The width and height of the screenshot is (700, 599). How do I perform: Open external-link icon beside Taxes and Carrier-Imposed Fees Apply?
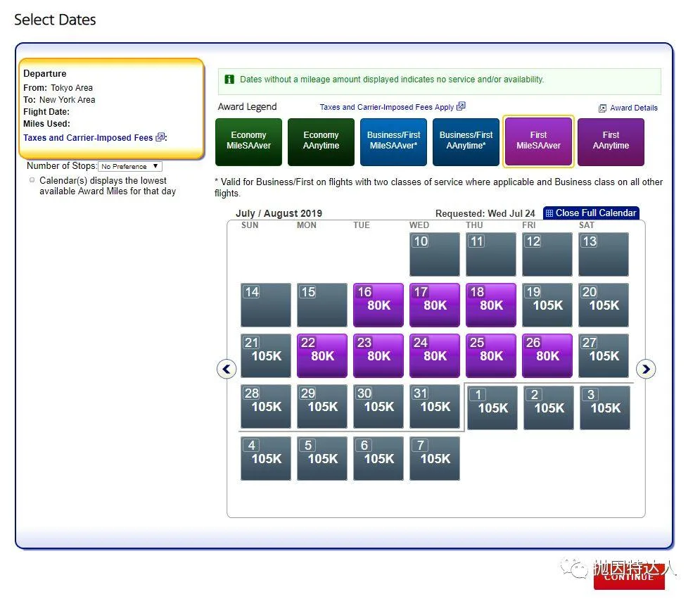461,106
